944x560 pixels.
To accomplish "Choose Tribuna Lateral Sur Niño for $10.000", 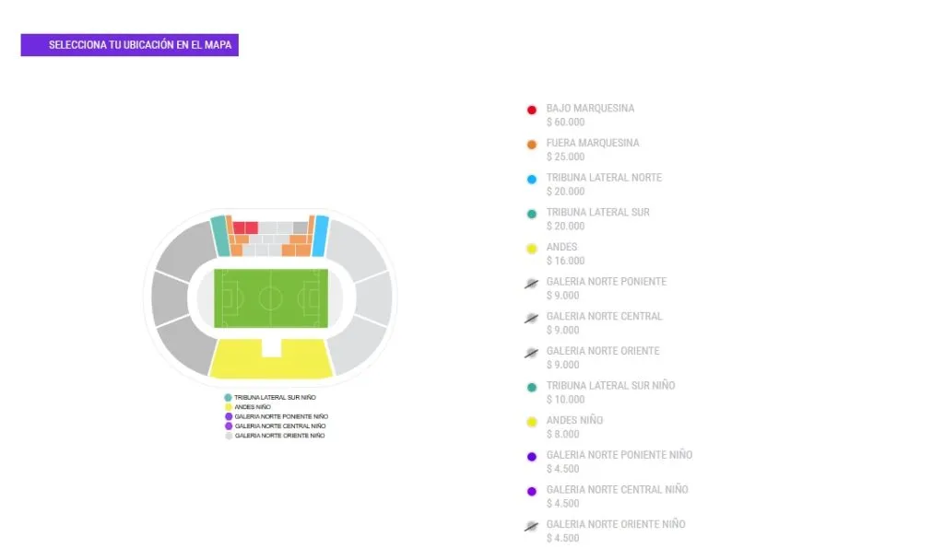I will pyautogui.click(x=613, y=392).
